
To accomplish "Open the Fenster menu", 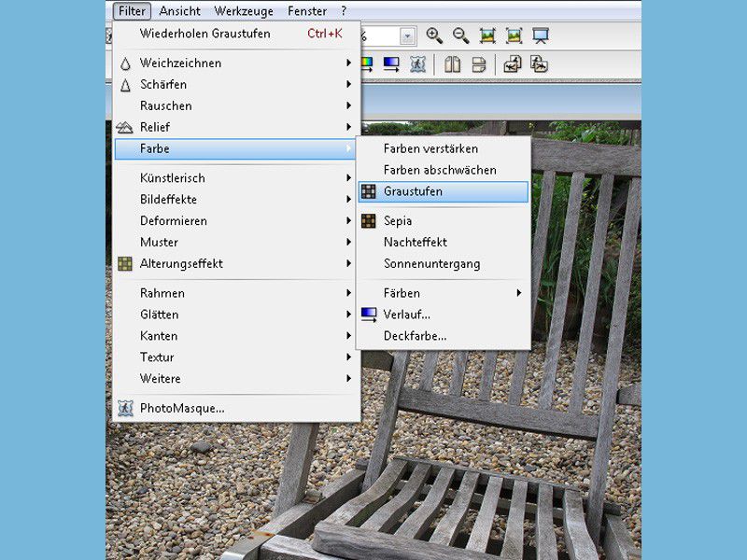I will tap(307, 11).
